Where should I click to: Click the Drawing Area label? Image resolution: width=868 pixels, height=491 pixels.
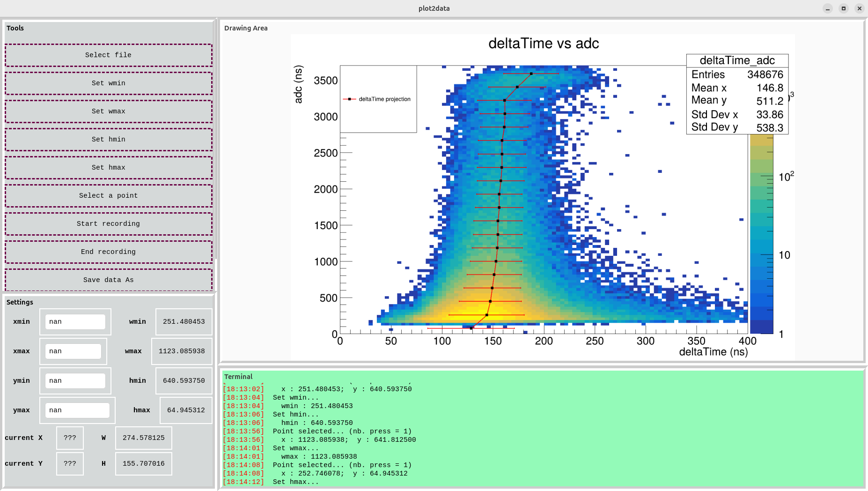[246, 28]
